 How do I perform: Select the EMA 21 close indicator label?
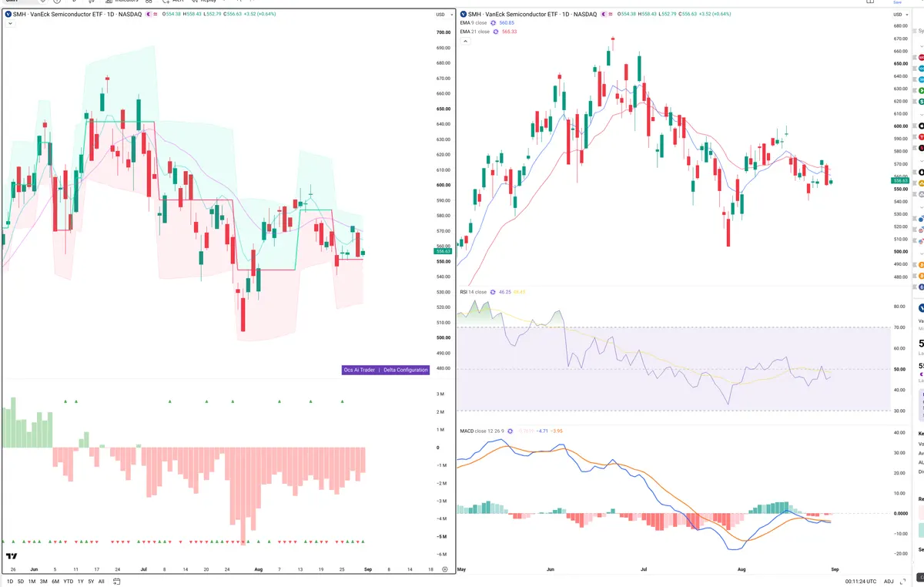(474, 32)
